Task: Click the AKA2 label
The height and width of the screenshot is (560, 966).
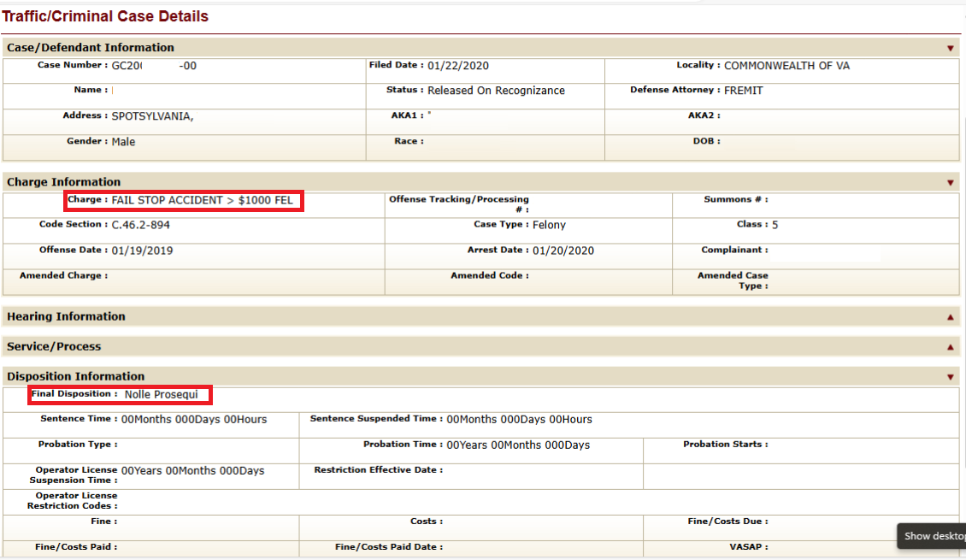Action: tap(704, 115)
